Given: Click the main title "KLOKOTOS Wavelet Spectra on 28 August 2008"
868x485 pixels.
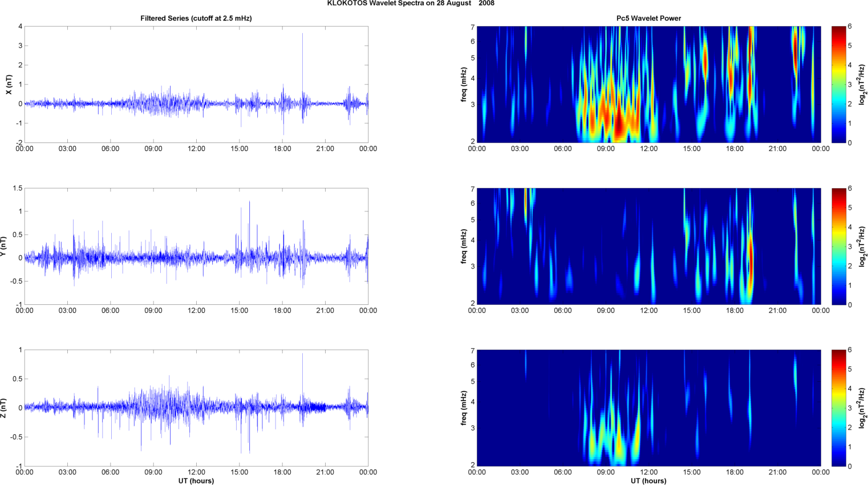Looking at the screenshot, I should pyautogui.click(x=411, y=3).
